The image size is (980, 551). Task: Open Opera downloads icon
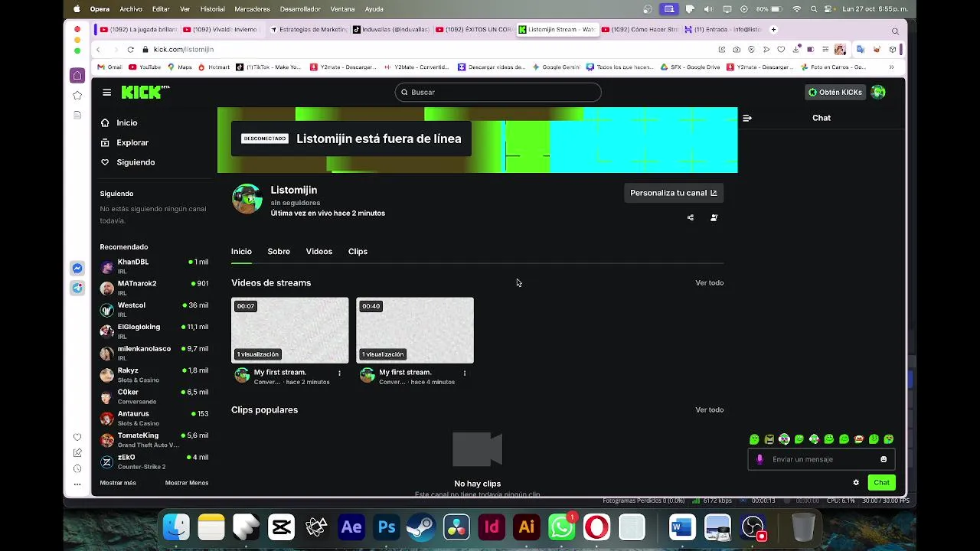[x=795, y=49]
